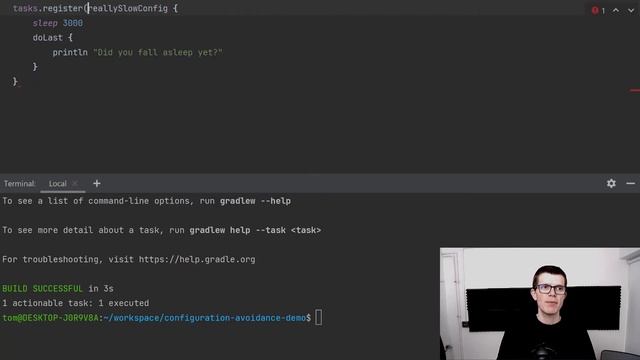Click the 'doLast {' code line
640x360 pixels.
53,38
